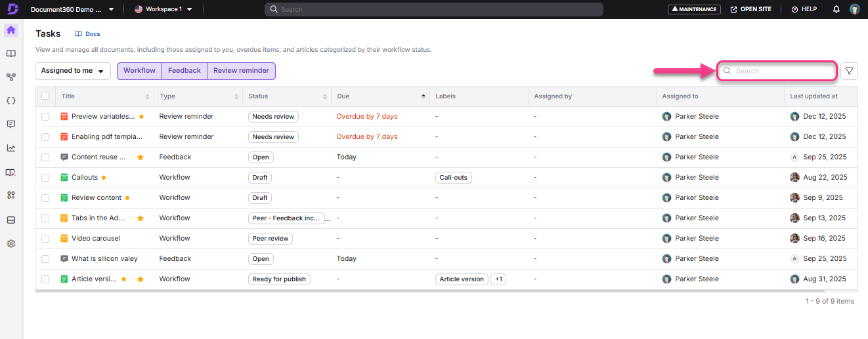Click the Sep 16, 2025 date

point(825,239)
